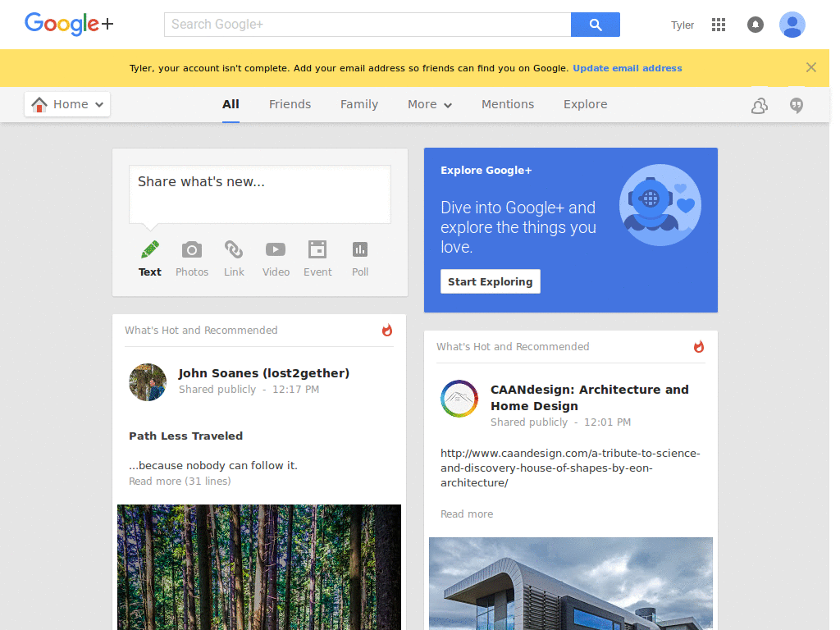The height and width of the screenshot is (630, 840).
Task: Click CAANdesign circular logo avatar
Action: [x=459, y=399]
